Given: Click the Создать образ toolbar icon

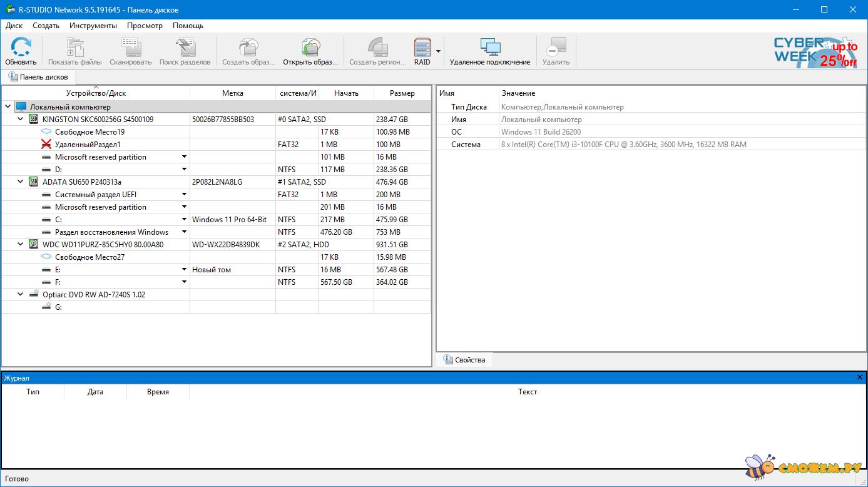Looking at the screenshot, I should tap(248, 51).
